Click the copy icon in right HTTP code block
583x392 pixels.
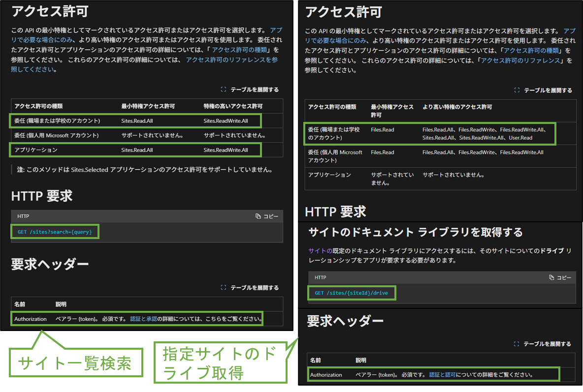551,277
